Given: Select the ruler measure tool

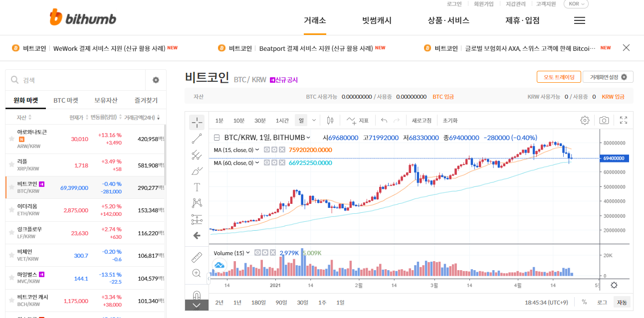Looking at the screenshot, I should 197,257.
